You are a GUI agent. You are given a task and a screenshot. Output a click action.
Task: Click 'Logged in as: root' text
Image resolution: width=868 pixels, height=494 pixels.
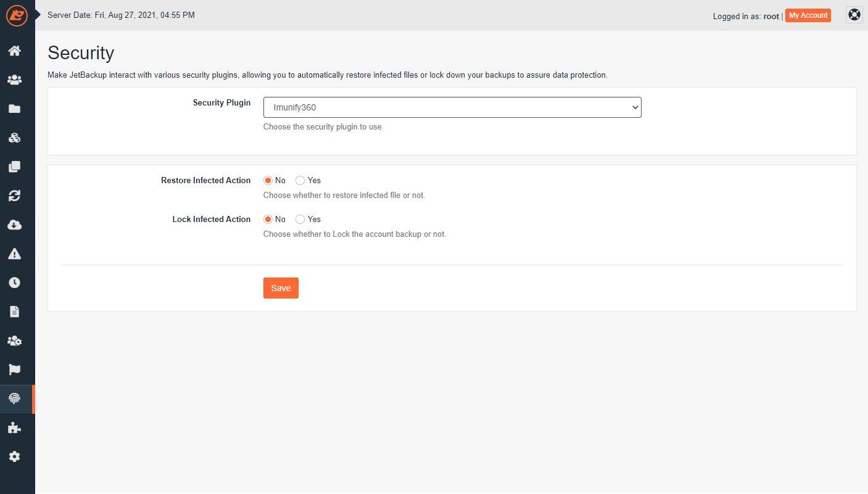[x=746, y=17]
